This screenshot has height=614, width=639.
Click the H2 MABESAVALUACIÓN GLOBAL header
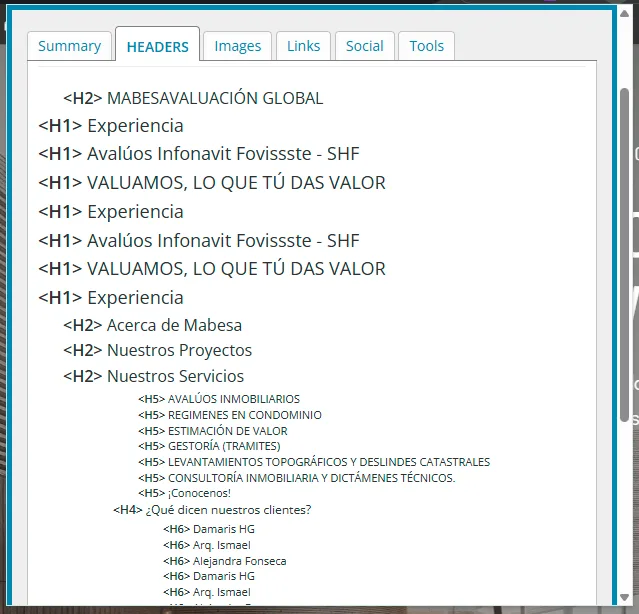coord(193,98)
